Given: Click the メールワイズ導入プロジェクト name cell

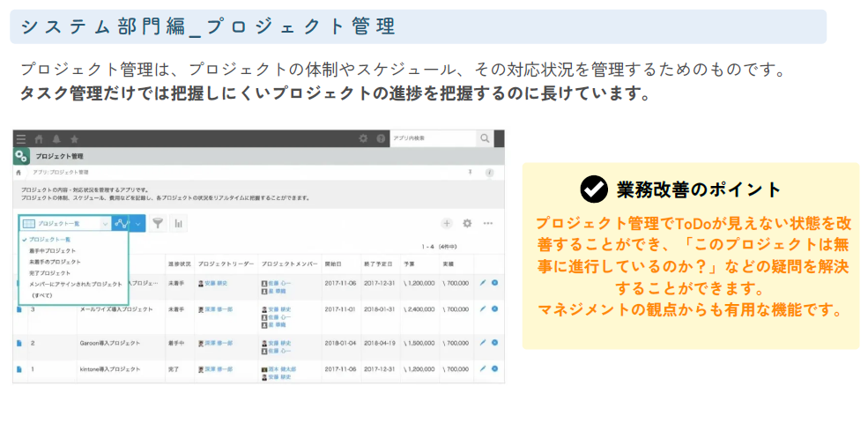Looking at the screenshot, I should [116, 309].
